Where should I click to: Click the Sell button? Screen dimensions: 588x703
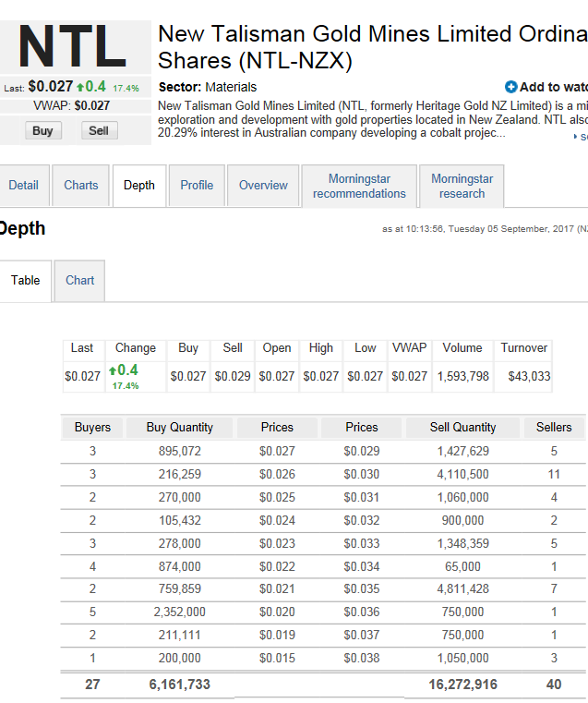pyautogui.click(x=100, y=131)
